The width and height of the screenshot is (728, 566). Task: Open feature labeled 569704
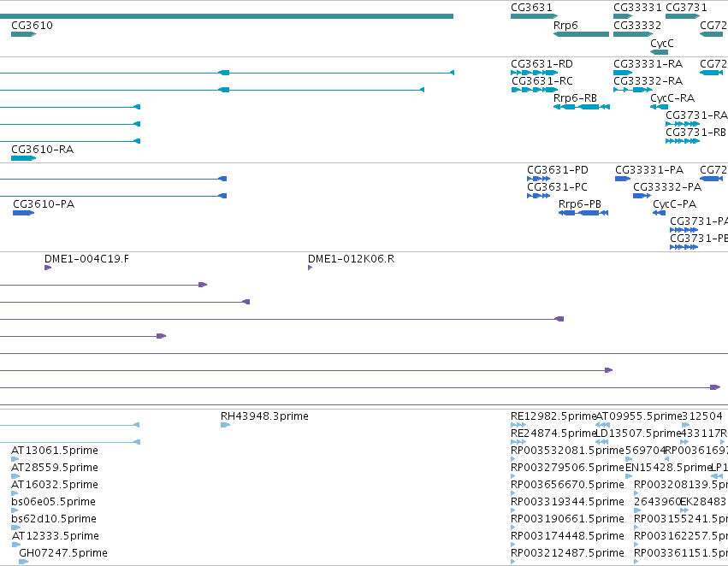coord(629,459)
